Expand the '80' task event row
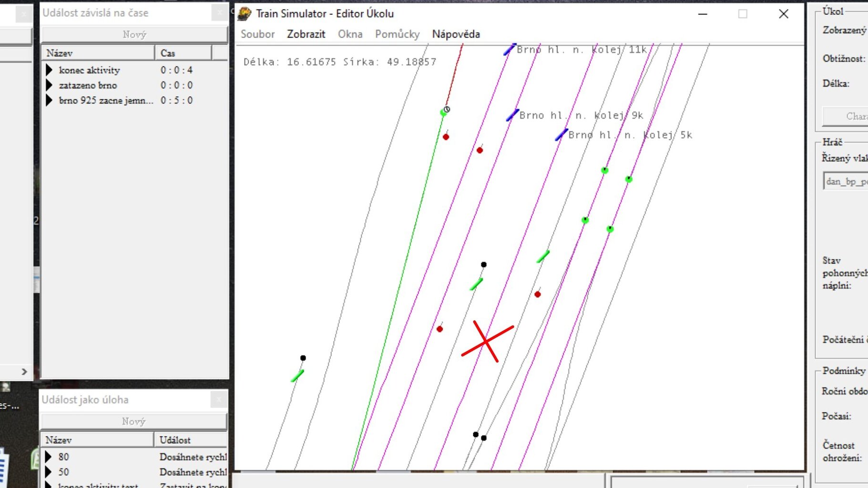This screenshot has width=868, height=488. 48,457
